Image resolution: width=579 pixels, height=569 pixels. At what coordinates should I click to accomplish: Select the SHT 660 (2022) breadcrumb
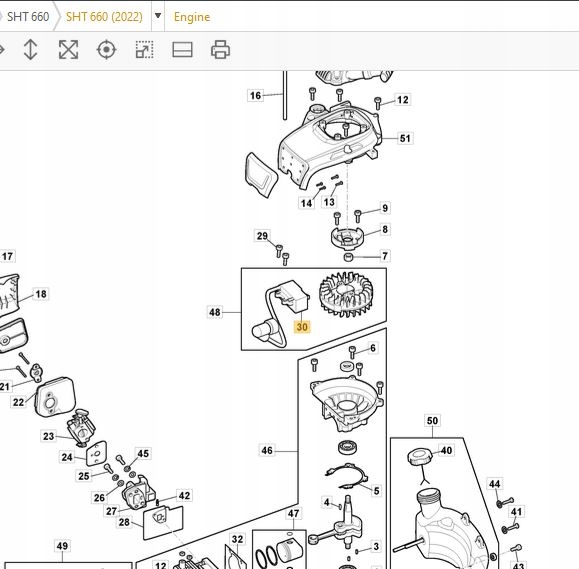104,17
